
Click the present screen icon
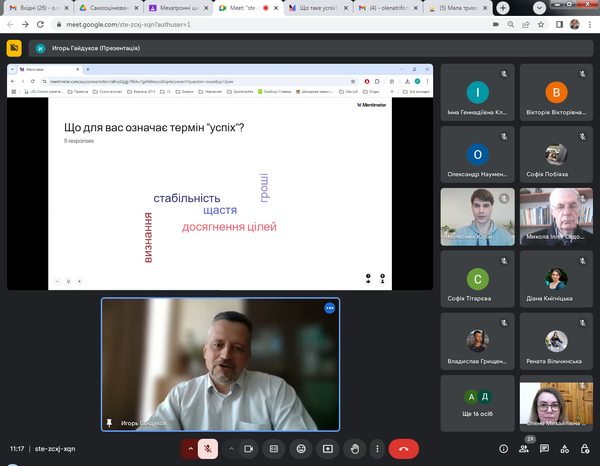point(326,449)
